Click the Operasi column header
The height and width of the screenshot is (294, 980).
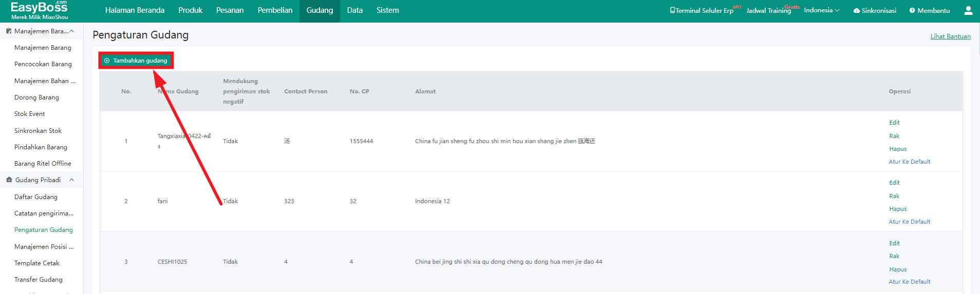point(900,91)
